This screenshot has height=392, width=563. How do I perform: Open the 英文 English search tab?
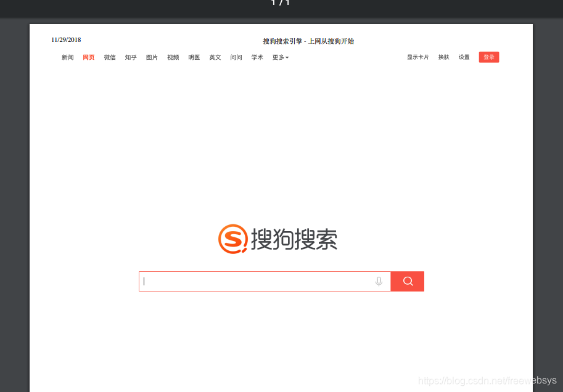215,57
